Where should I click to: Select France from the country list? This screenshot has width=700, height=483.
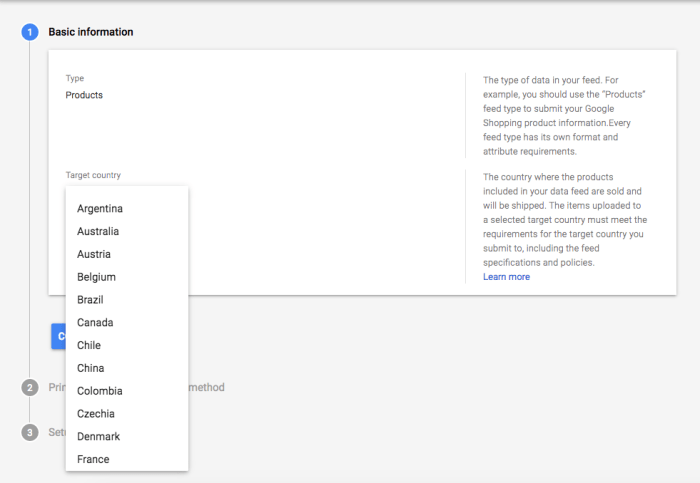(93, 460)
